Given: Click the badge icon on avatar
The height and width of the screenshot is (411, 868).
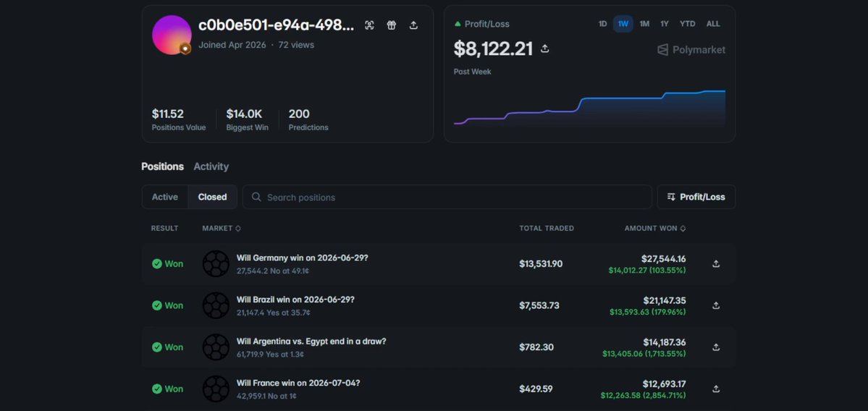Looking at the screenshot, I should coord(185,48).
